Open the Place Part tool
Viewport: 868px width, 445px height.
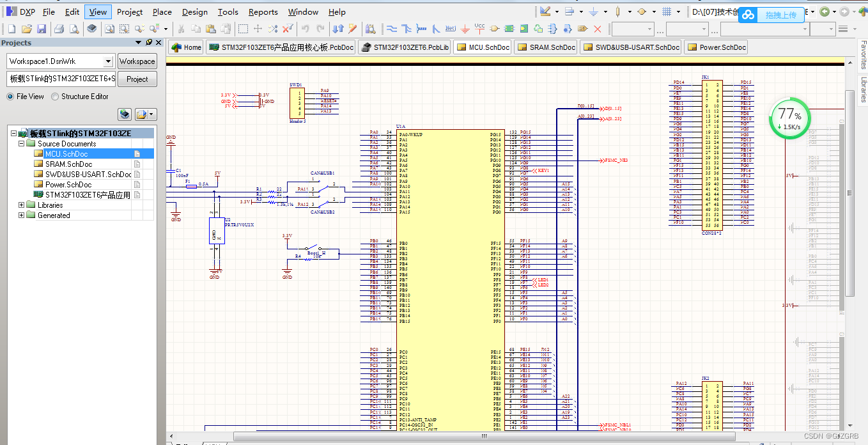(494, 28)
